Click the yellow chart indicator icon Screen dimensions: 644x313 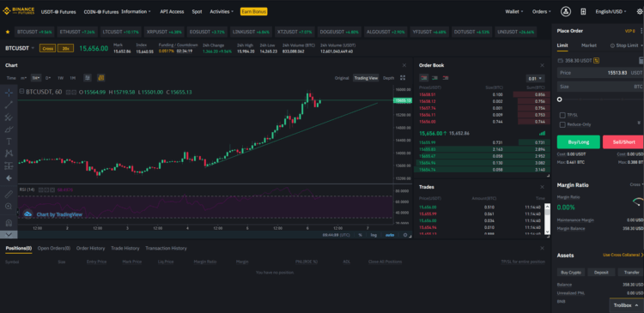coord(101,77)
